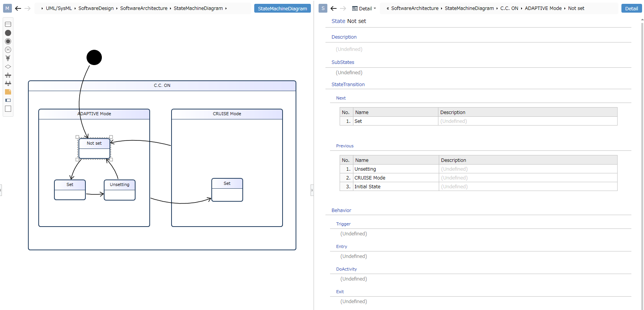Open StateMachineDiagram in left breadcrumb

[198, 8]
